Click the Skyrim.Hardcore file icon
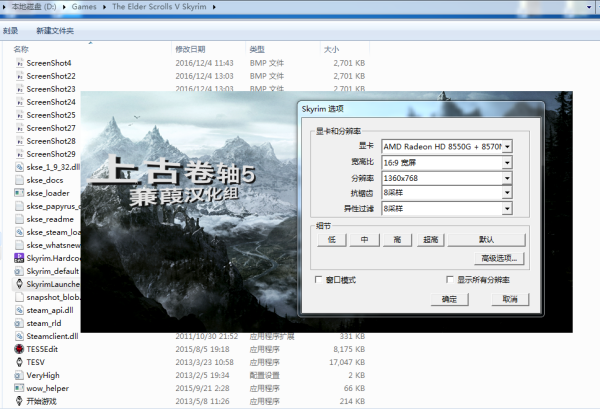 tap(20, 258)
